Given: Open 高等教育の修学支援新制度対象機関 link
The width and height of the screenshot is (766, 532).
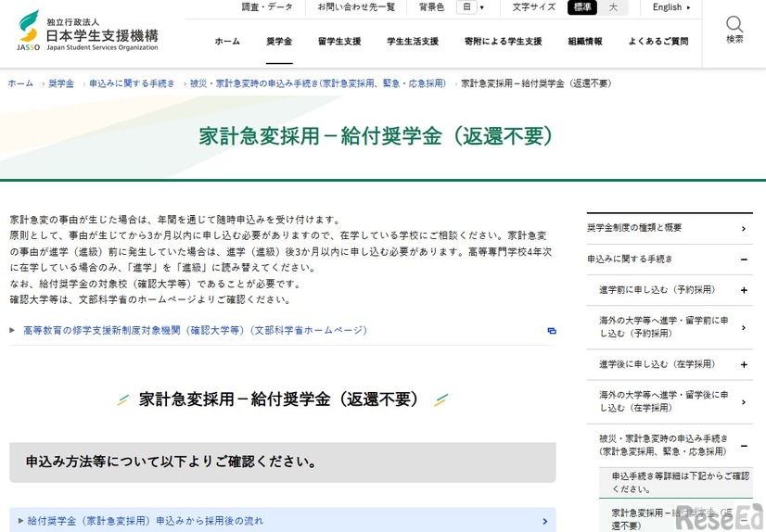Looking at the screenshot, I should pyautogui.click(x=195, y=331).
